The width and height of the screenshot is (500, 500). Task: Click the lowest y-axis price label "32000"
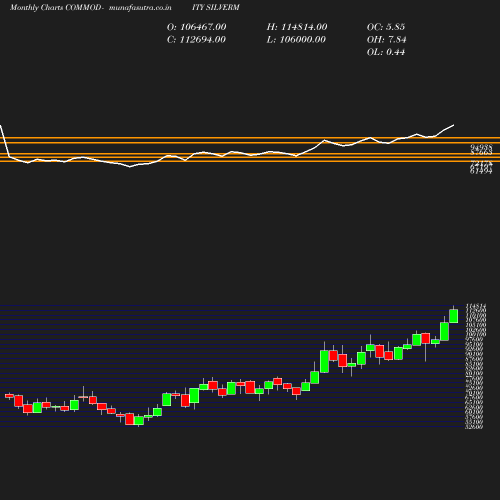click(x=474, y=427)
